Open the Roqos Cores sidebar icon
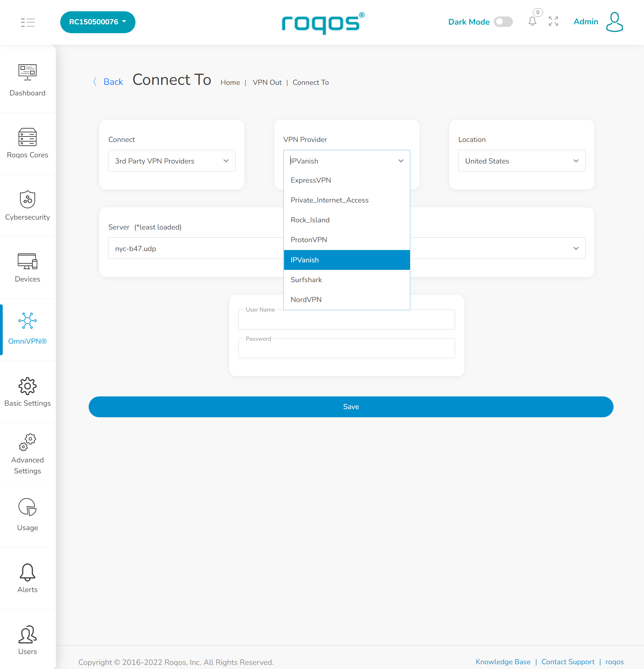 [27, 137]
